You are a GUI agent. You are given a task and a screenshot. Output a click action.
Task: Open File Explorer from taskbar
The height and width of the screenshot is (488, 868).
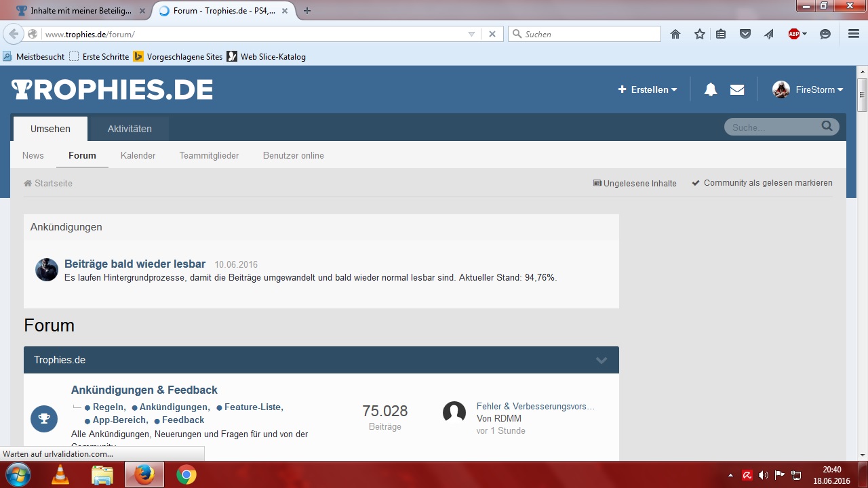coord(102,475)
